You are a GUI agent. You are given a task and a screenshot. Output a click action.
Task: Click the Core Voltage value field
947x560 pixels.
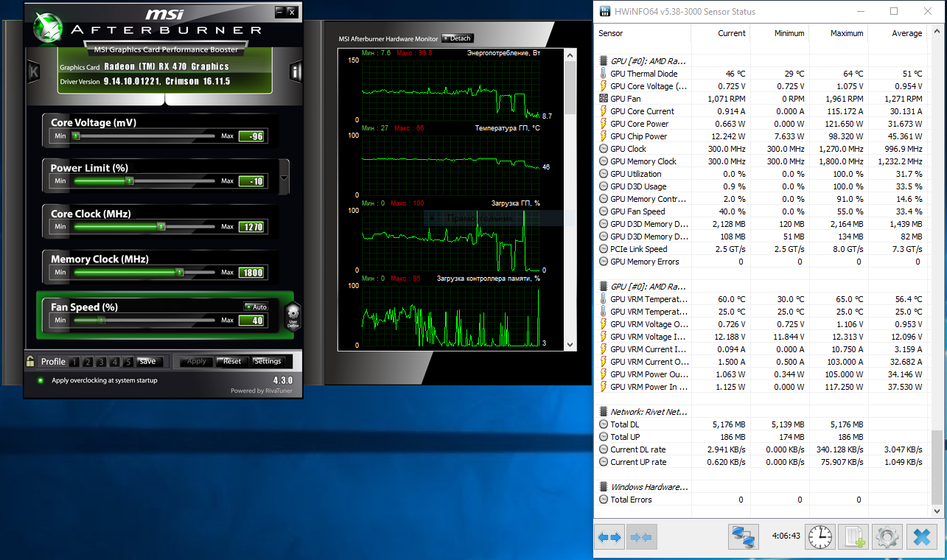(x=251, y=136)
